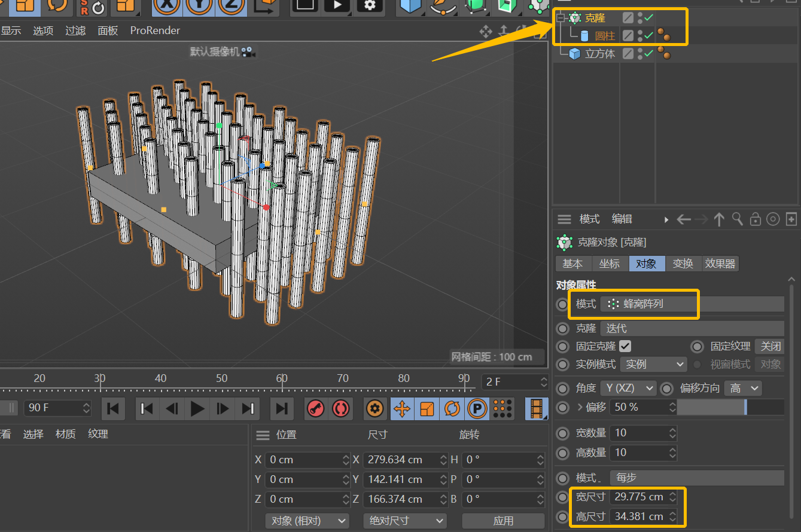
Task: Switch to the 基本 tab
Action: pyautogui.click(x=573, y=264)
